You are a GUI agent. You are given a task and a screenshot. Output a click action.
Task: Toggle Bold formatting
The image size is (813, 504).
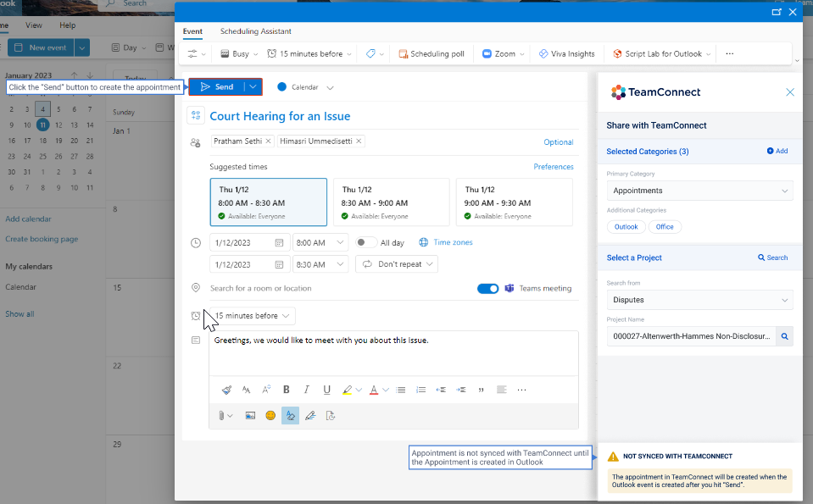click(x=287, y=390)
